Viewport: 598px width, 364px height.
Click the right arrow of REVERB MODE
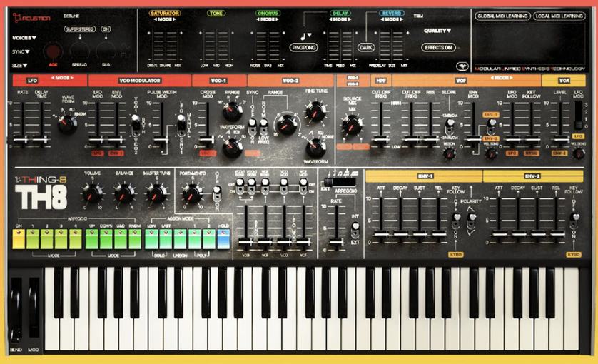pyautogui.click(x=401, y=19)
